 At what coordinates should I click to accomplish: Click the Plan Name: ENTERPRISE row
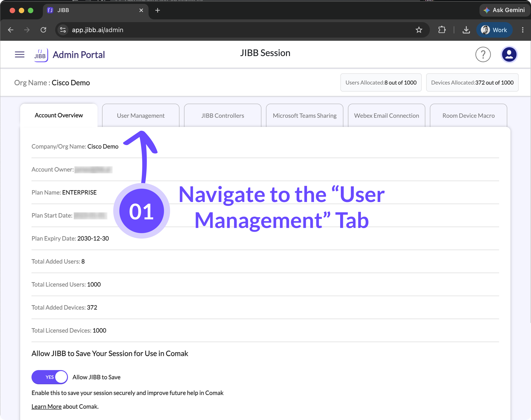click(265, 192)
